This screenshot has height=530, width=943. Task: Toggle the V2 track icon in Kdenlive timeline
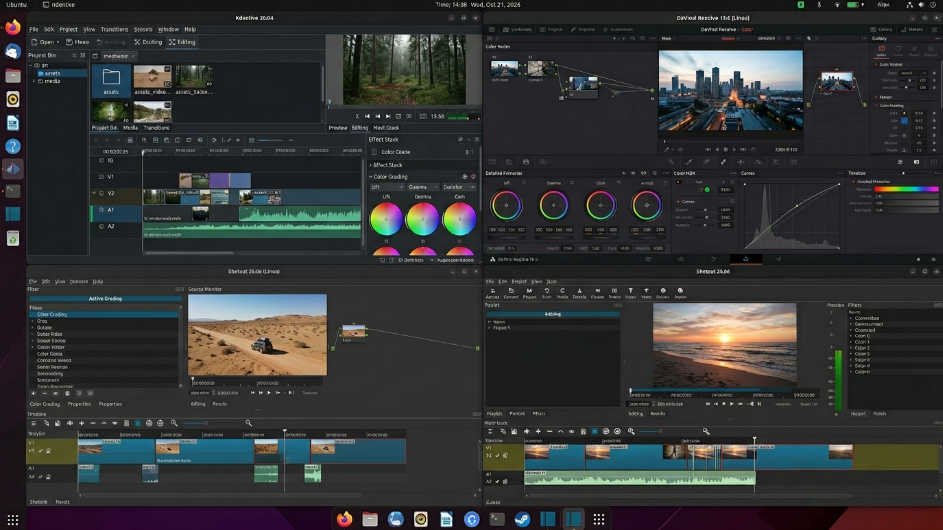[x=102, y=194]
